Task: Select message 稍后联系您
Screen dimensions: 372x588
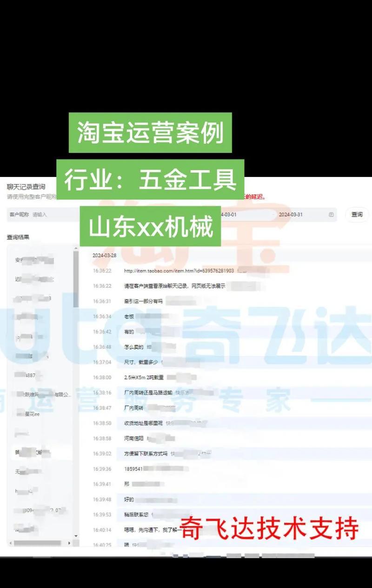Action: tap(136, 514)
